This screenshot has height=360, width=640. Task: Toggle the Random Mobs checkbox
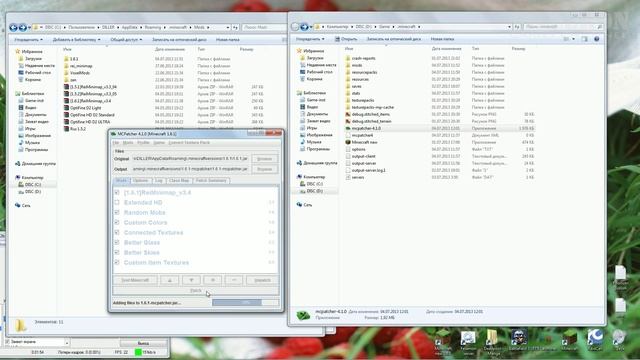coord(117,212)
